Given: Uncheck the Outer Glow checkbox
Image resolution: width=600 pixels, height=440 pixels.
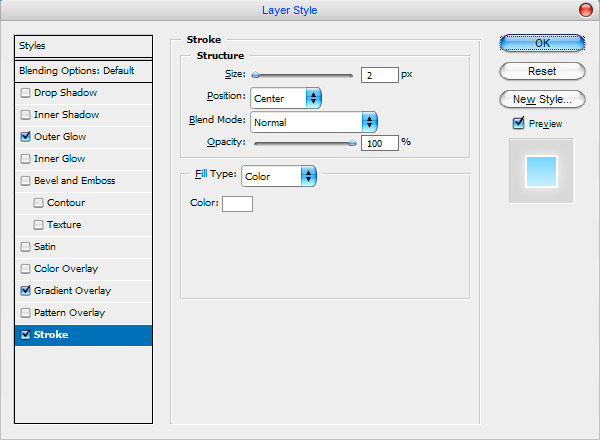Looking at the screenshot, I should coord(25,137).
